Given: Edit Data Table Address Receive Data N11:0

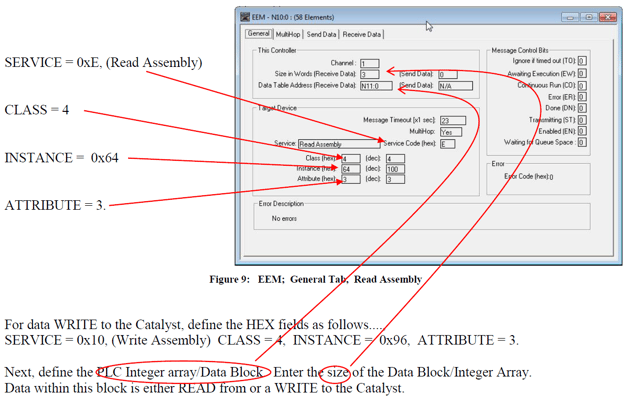Looking at the screenshot, I should coord(376,86).
